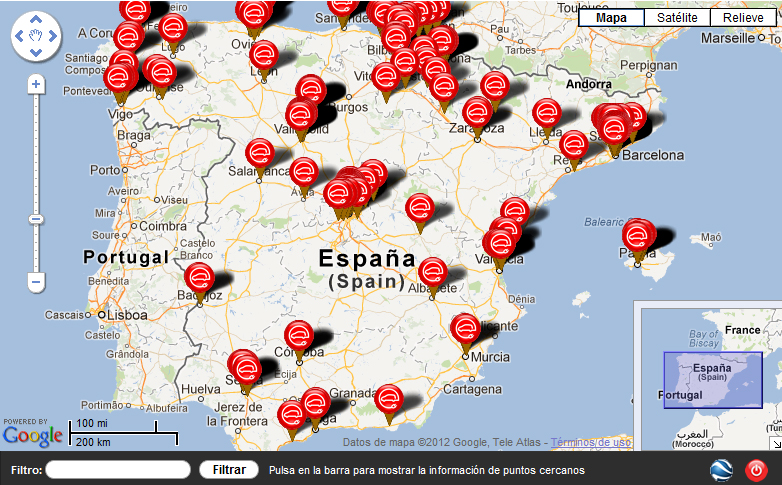Select the red marker at Badajoz
Screen dimensions: 782x485
click(x=199, y=278)
